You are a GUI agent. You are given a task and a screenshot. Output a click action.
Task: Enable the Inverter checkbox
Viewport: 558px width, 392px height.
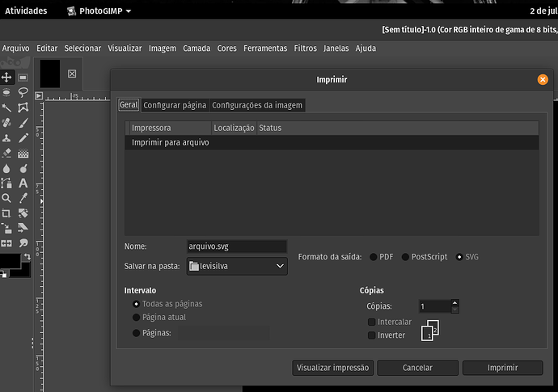click(371, 335)
